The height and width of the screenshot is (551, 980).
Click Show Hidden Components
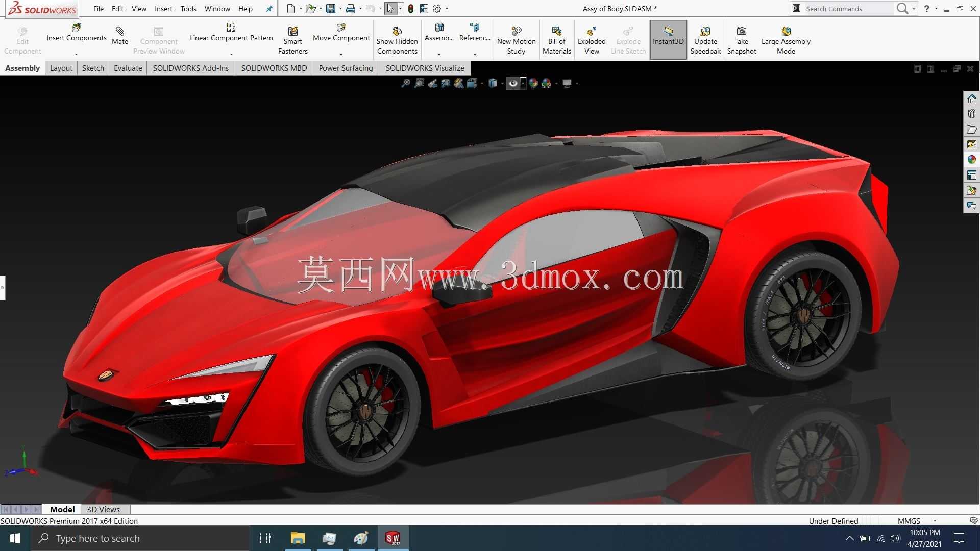(x=397, y=41)
